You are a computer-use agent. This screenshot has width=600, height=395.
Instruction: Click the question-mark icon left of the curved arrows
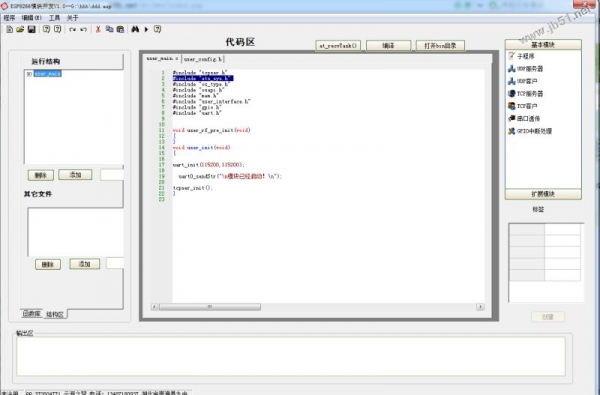57,29
